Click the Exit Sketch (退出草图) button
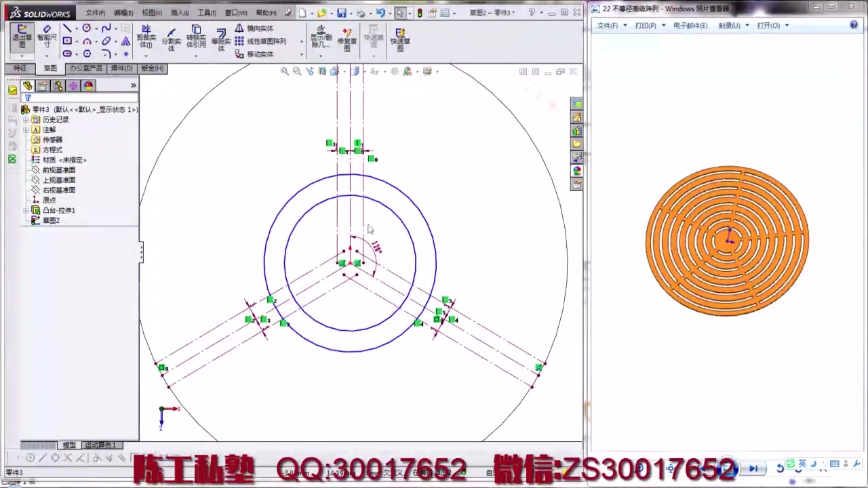 (x=22, y=37)
